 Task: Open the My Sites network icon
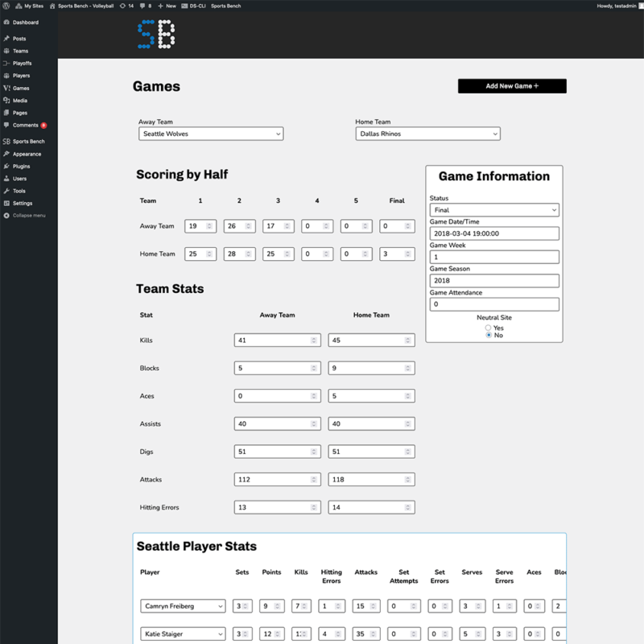(x=19, y=6)
